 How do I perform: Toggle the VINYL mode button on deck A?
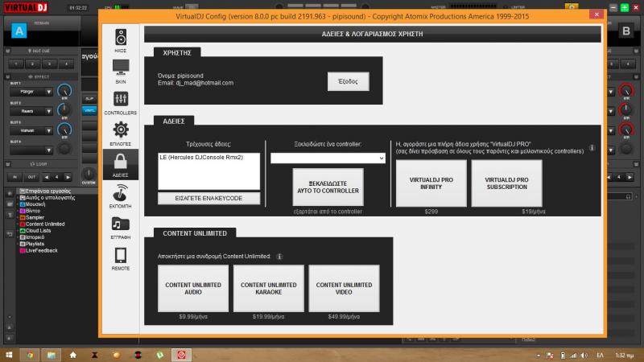coord(89,110)
